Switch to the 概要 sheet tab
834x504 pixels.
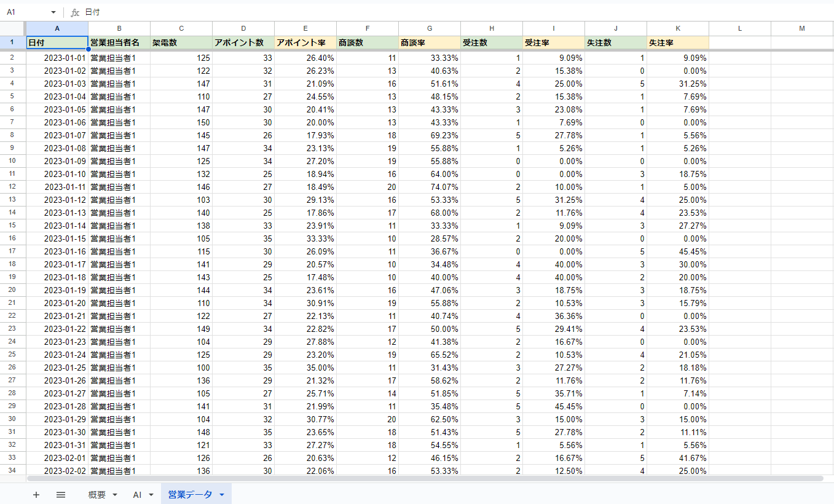pyautogui.click(x=97, y=495)
